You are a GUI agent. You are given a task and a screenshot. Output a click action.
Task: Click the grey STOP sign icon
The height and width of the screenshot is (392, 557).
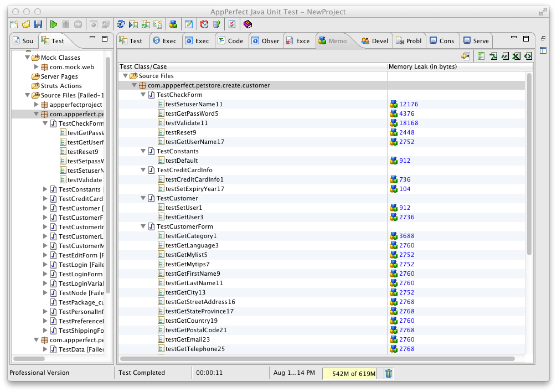point(78,24)
